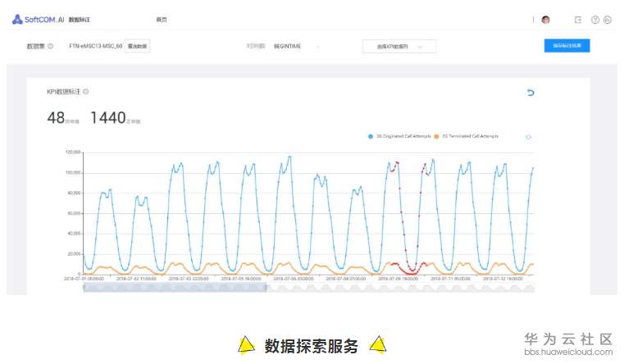This screenshot has height=364, width=624.
Task: Click the refresh icon beside the legend
Action: click(x=529, y=137)
